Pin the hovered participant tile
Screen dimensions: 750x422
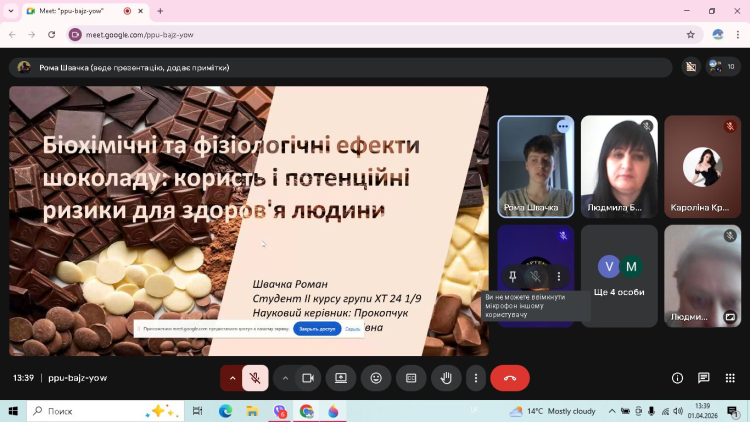pos(512,276)
